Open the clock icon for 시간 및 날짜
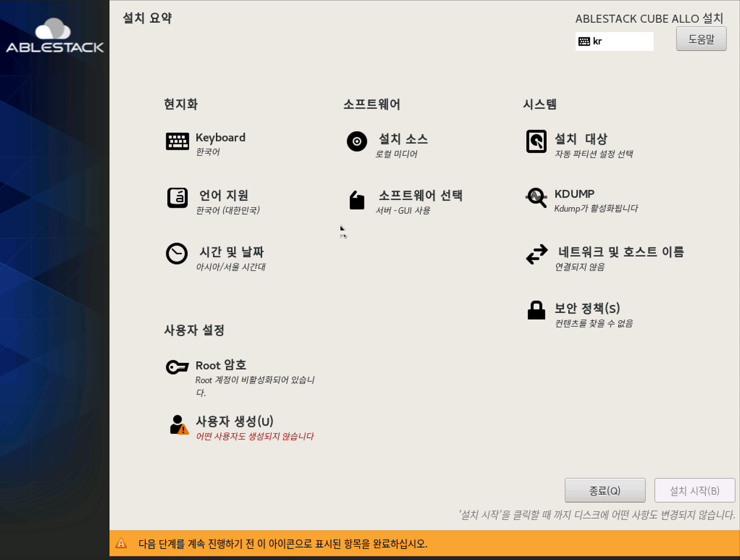The height and width of the screenshot is (560, 740). (176, 253)
